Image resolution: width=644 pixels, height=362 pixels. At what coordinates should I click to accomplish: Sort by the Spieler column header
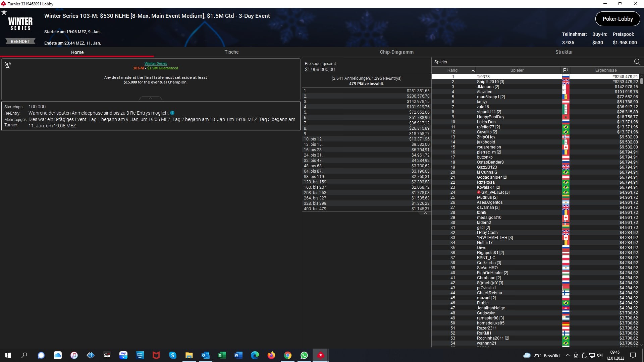[x=517, y=70]
